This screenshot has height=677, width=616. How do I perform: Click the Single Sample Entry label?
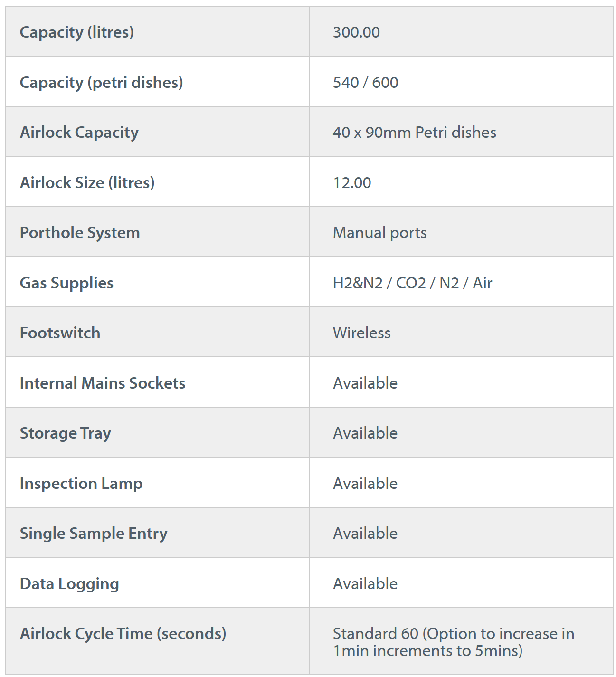tap(94, 534)
